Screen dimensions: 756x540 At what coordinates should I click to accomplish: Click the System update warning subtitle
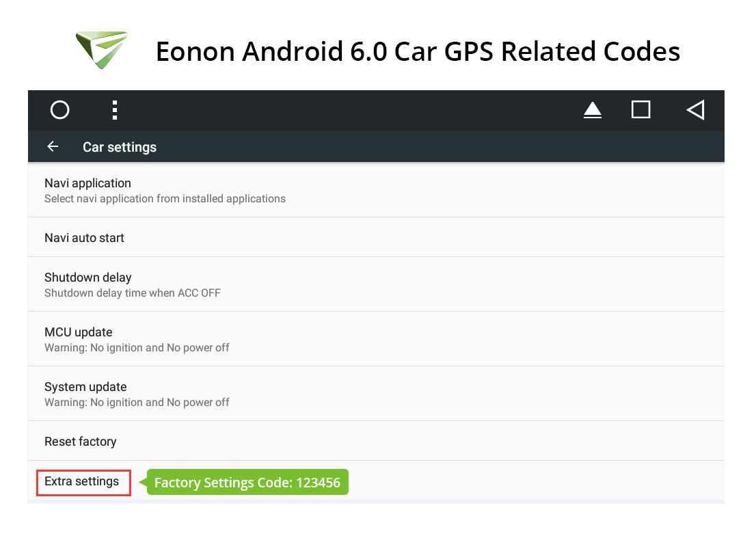[137, 402]
